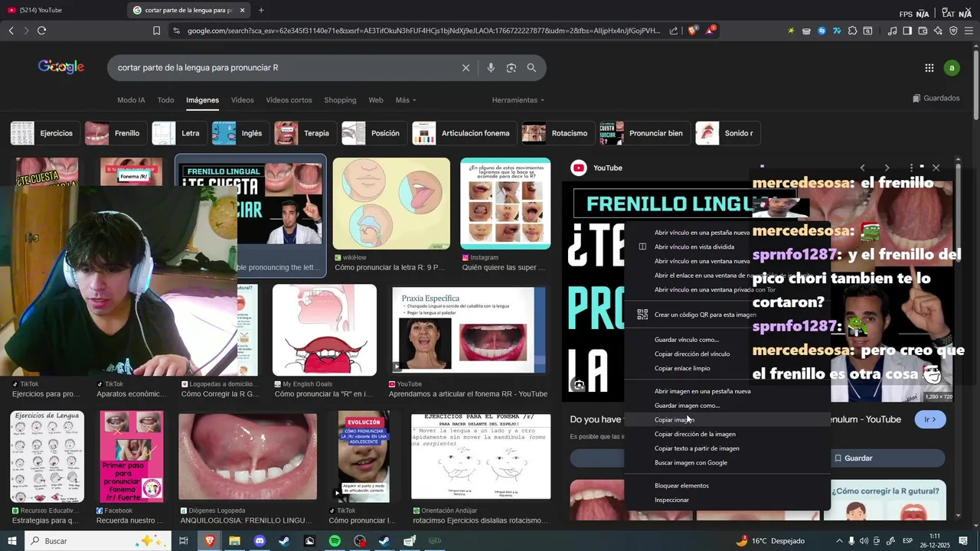
Task: Toggle the taskbar volume icon
Action: pos(864,541)
